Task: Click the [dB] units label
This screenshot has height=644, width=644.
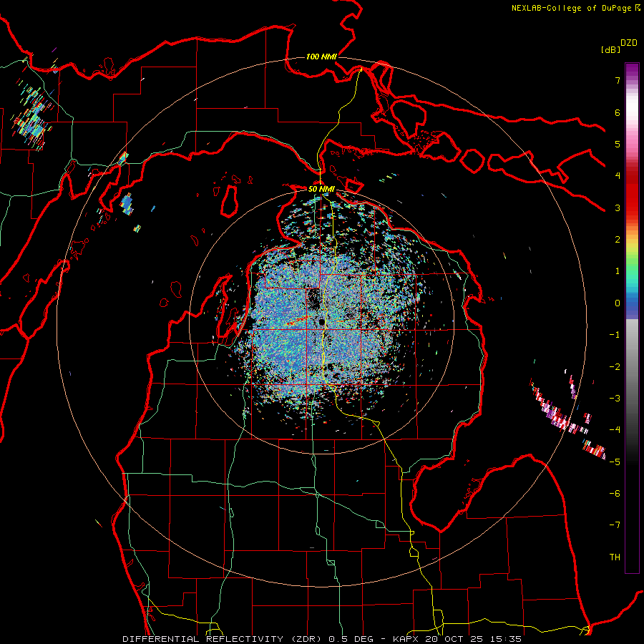Action: [x=610, y=49]
